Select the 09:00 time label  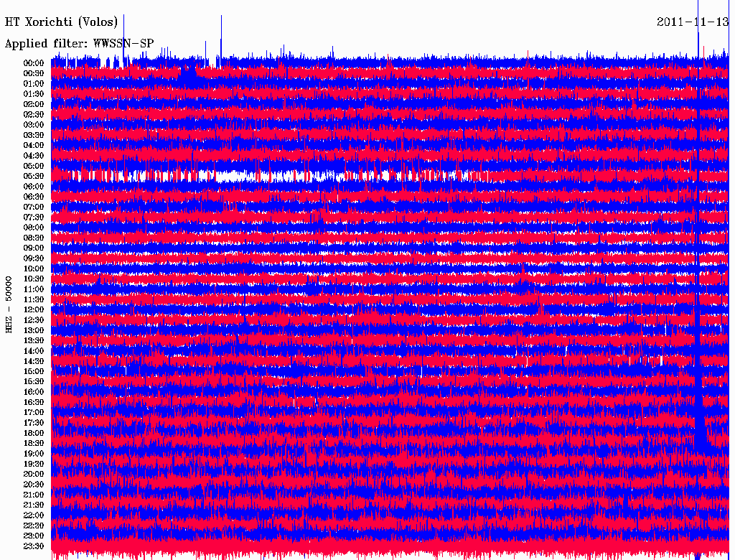(x=34, y=248)
